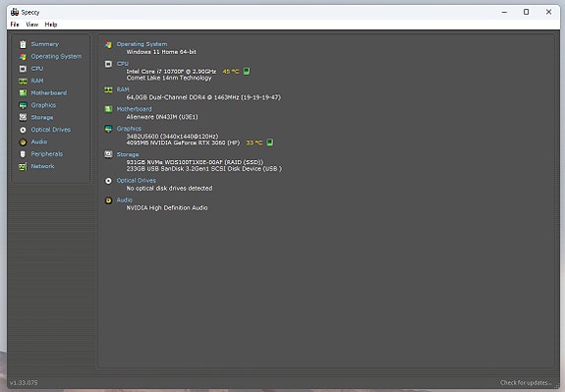Click the Optical Drives heading link in summary
The width and height of the screenshot is (565, 392).
(x=137, y=180)
